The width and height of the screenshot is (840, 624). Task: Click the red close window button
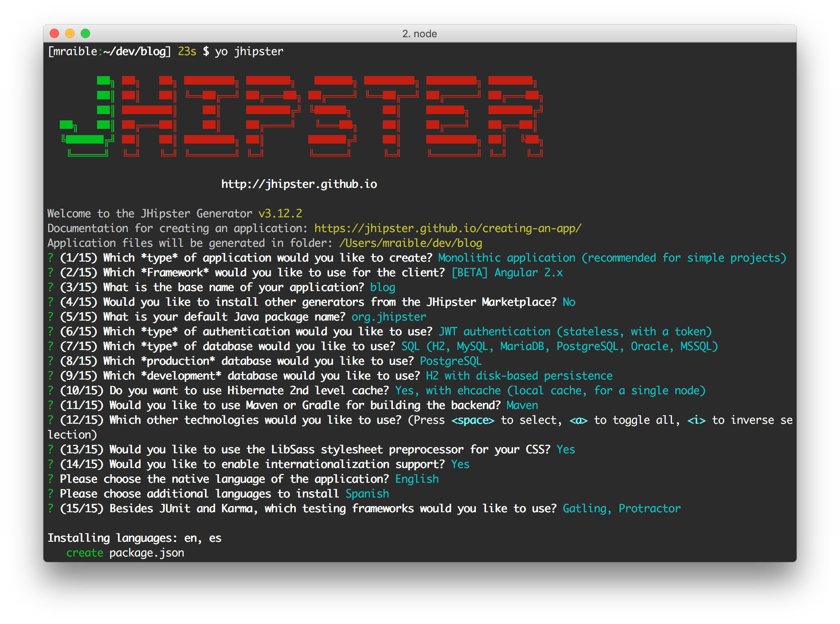(54, 34)
